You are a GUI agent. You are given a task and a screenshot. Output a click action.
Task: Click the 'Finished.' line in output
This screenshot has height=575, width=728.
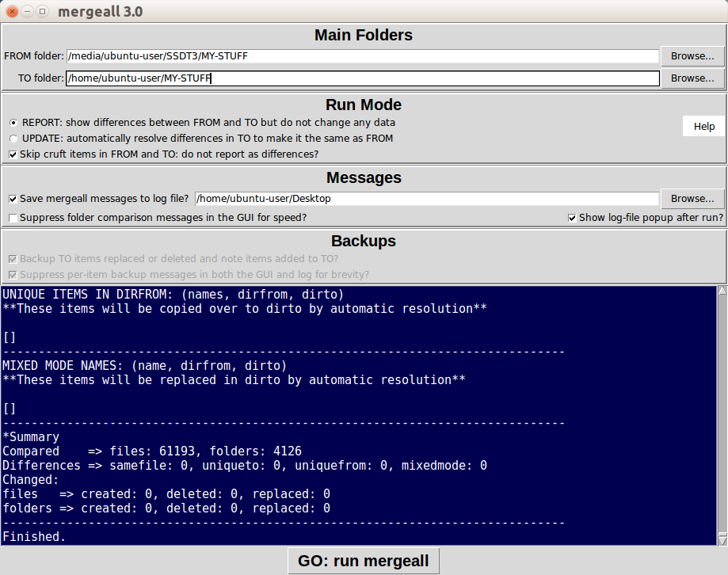[34, 537]
